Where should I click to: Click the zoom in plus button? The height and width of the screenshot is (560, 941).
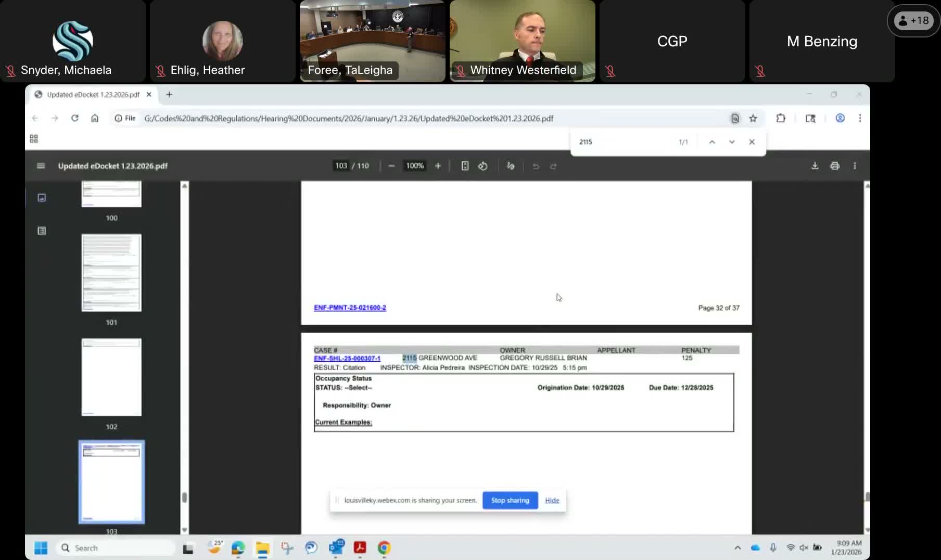pos(438,166)
